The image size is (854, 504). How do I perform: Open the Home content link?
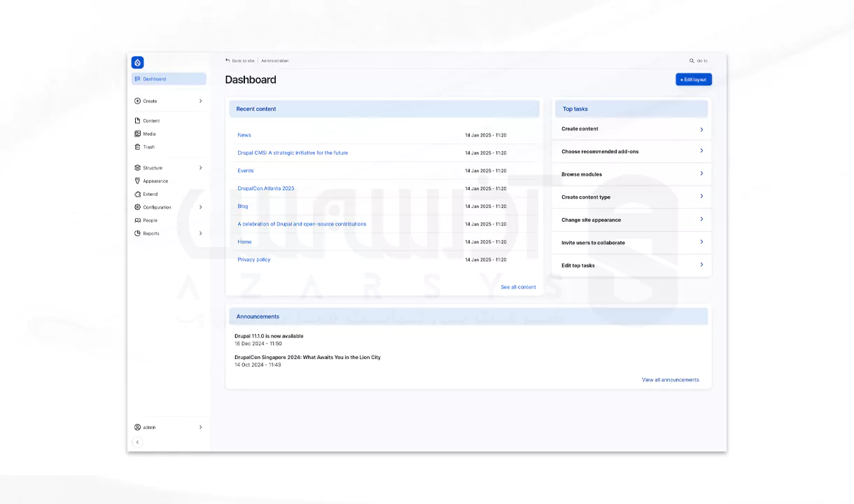[244, 242]
